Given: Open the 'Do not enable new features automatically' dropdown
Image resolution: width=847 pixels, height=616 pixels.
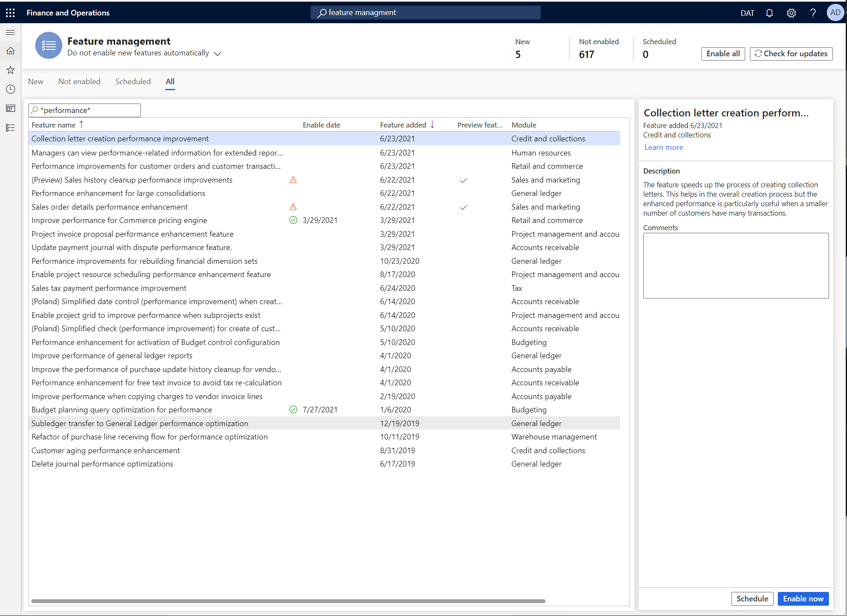Looking at the screenshot, I should click(x=217, y=53).
